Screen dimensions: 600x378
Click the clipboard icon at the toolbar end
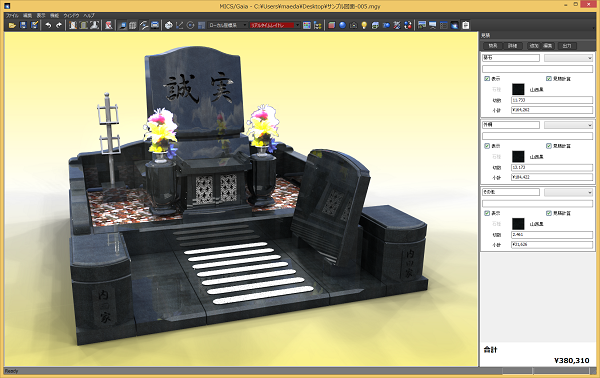pyautogui.click(x=466, y=25)
